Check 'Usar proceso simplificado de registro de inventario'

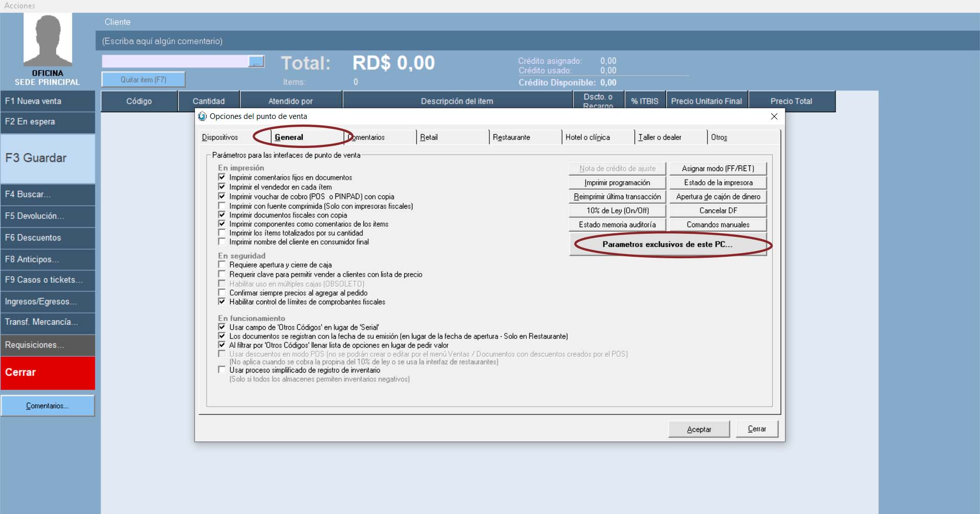pyautogui.click(x=222, y=370)
